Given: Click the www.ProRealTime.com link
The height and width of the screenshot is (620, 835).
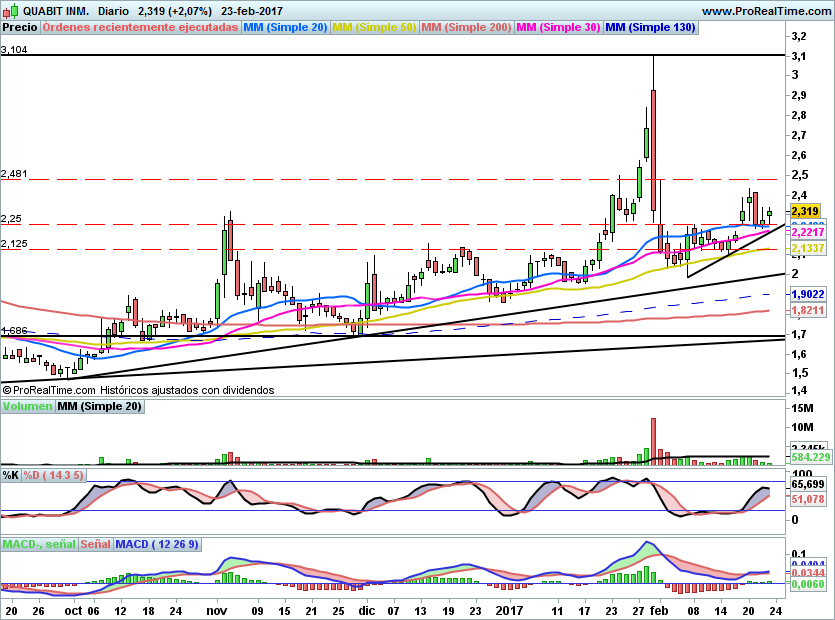Looking at the screenshot, I should coord(766,11).
